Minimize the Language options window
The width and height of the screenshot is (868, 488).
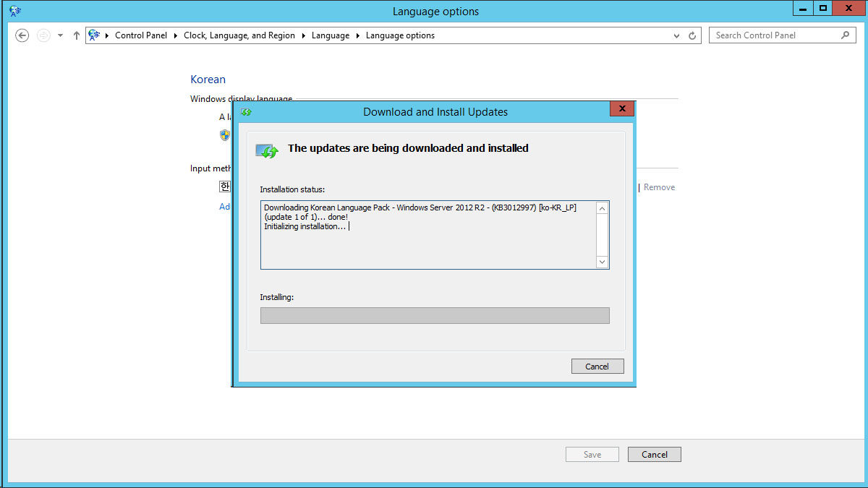tap(803, 8)
